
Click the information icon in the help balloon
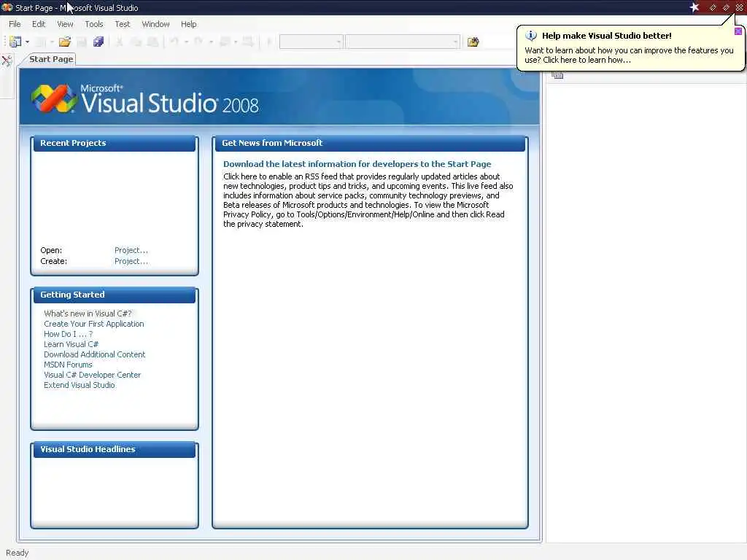point(531,36)
